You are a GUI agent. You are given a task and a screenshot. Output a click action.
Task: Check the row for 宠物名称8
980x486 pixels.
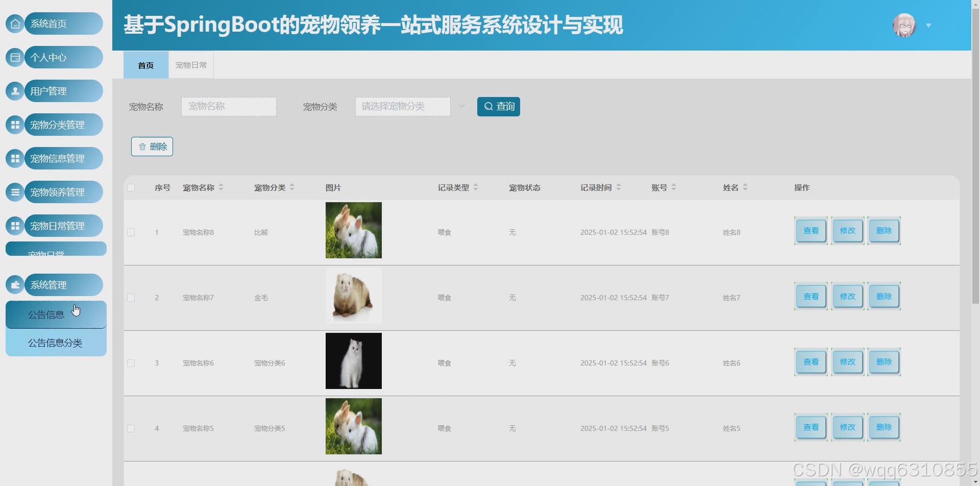click(131, 232)
